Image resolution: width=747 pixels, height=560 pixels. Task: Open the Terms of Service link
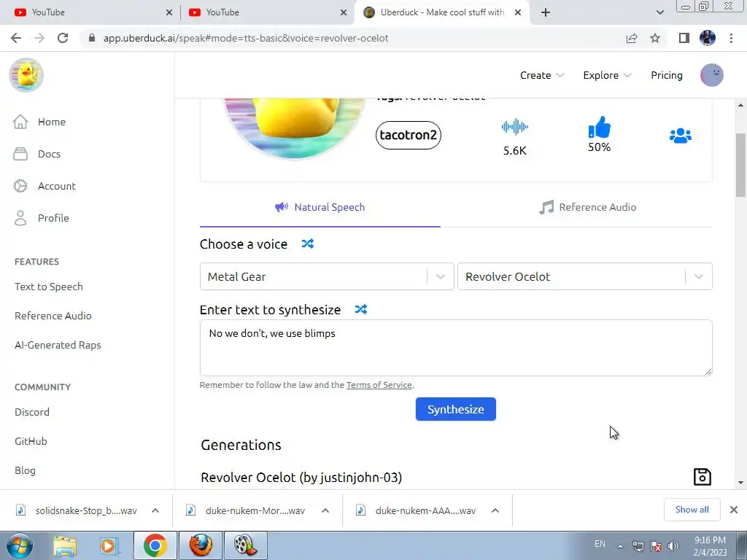379,385
